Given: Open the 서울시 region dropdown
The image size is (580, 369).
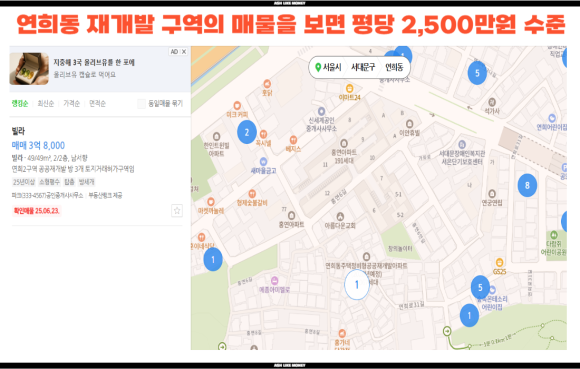Looking at the screenshot, I should coord(328,67).
